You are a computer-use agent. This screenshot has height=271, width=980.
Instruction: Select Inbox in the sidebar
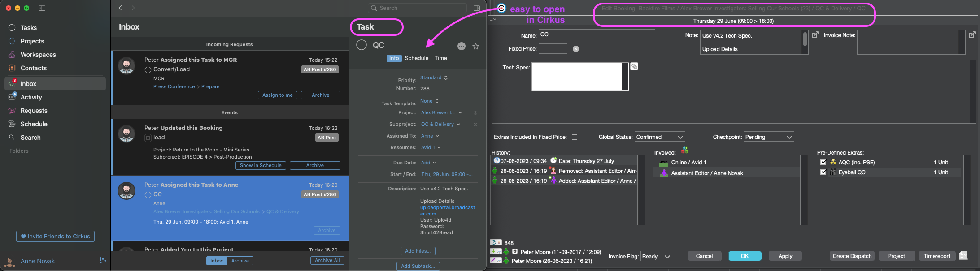point(55,84)
